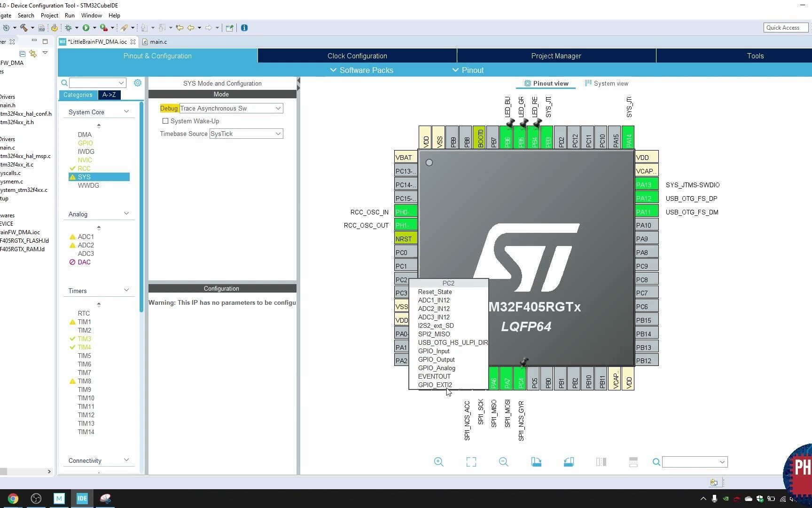Collapse the System Core category
This screenshot has width=812, height=508.
[x=126, y=111]
